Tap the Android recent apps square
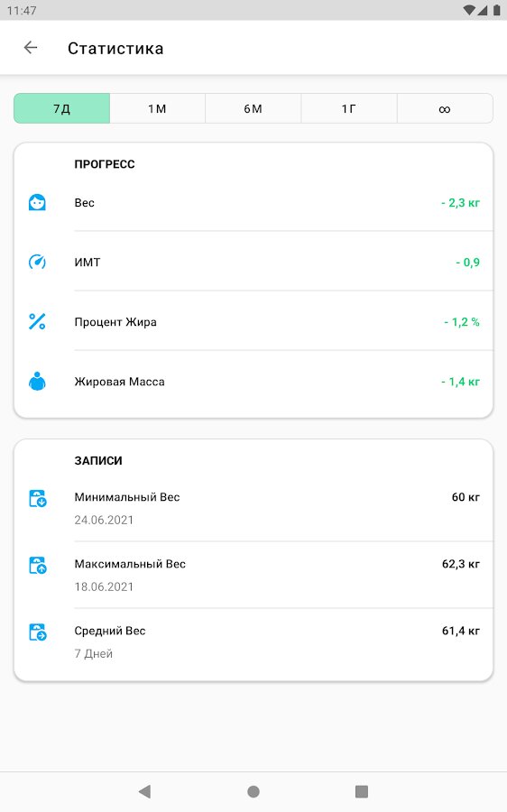507x812 pixels. [362, 790]
